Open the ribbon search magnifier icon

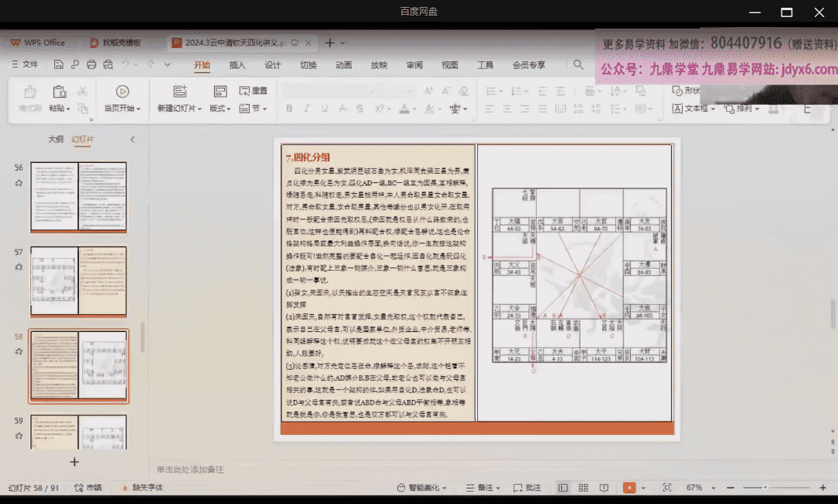click(578, 65)
